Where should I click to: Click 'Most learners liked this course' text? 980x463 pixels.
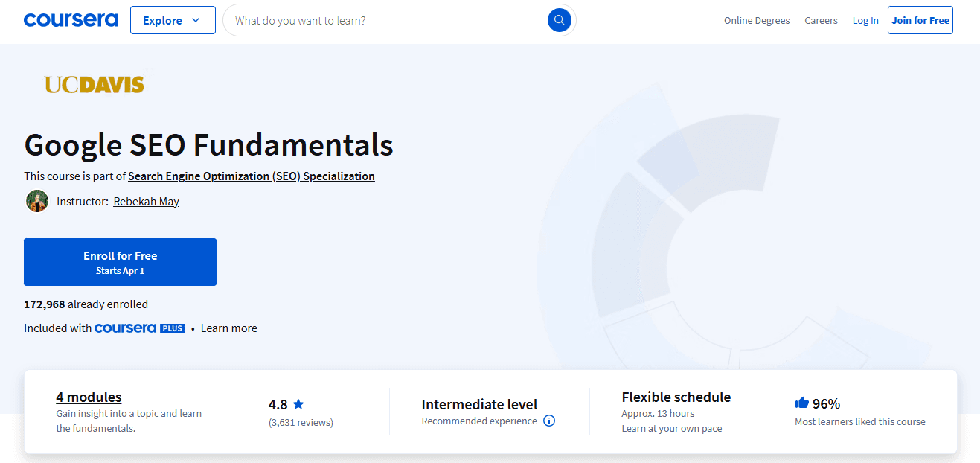[x=860, y=422]
